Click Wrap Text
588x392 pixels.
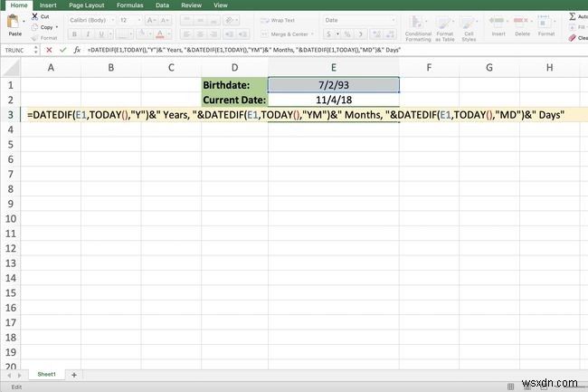coord(278,20)
